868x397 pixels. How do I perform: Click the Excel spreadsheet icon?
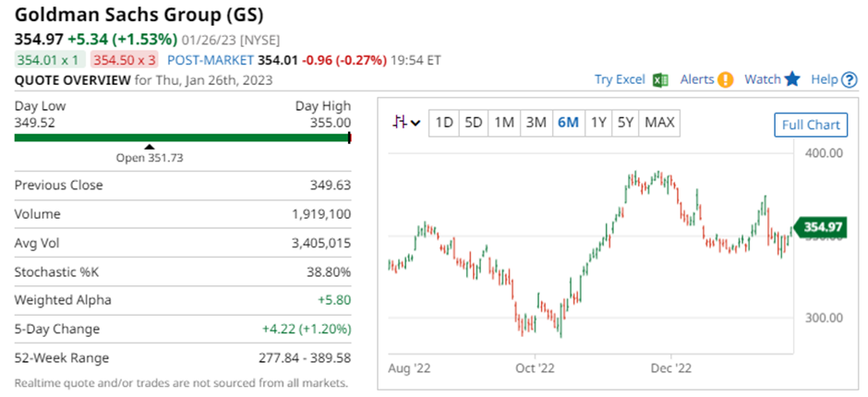660,79
